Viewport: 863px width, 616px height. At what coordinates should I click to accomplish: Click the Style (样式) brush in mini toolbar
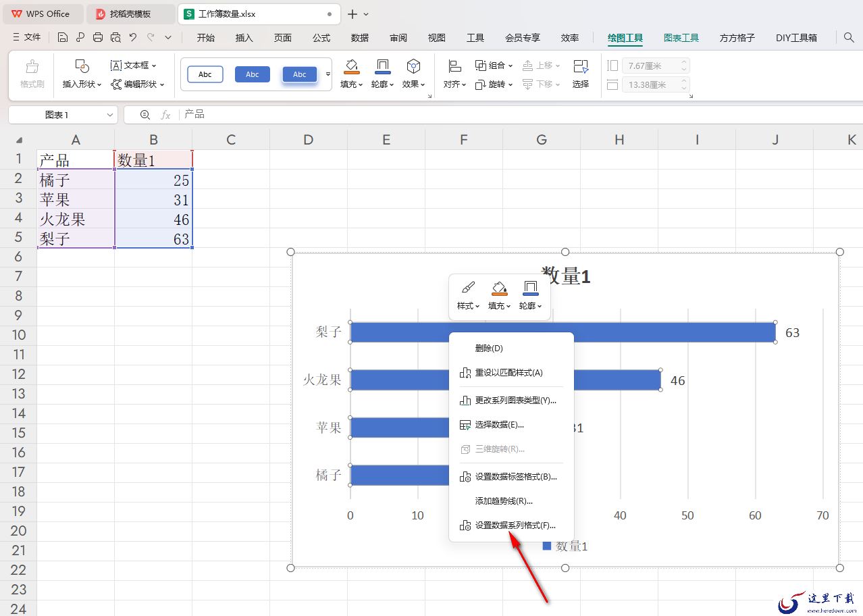click(x=468, y=288)
